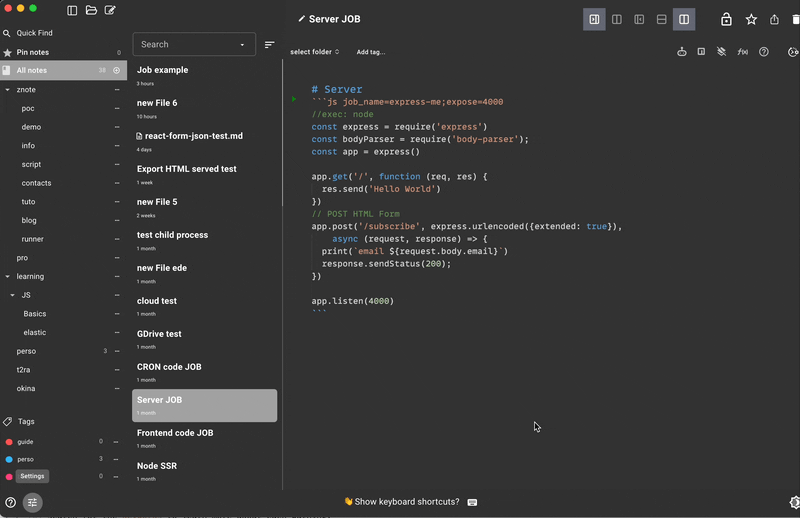The height and width of the screenshot is (518, 800).
Task: Click Add tag... link
Action: [371, 52]
